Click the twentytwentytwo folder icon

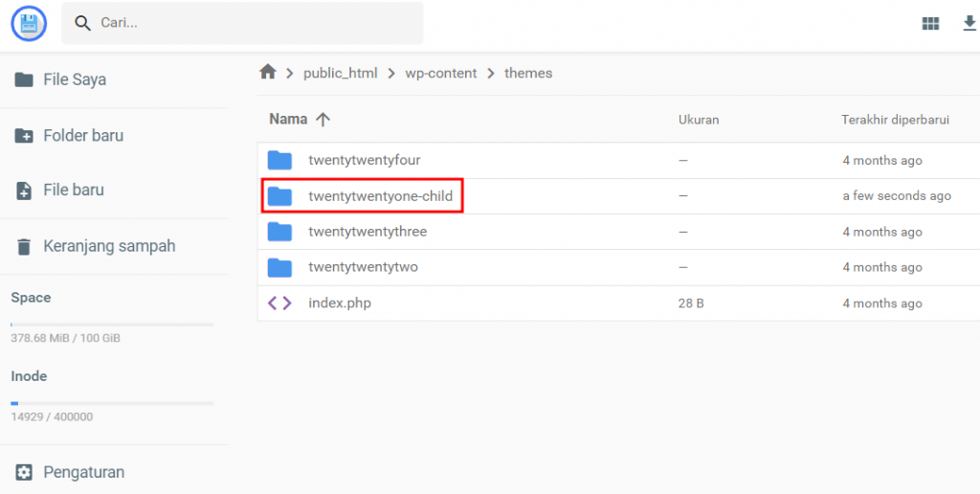tap(279, 267)
